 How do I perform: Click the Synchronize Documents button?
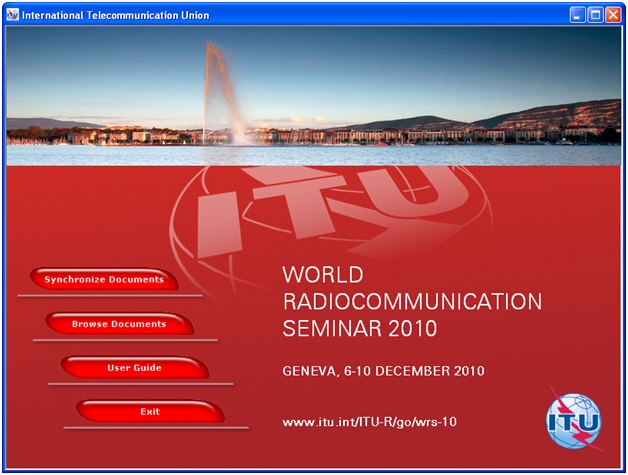tap(104, 279)
